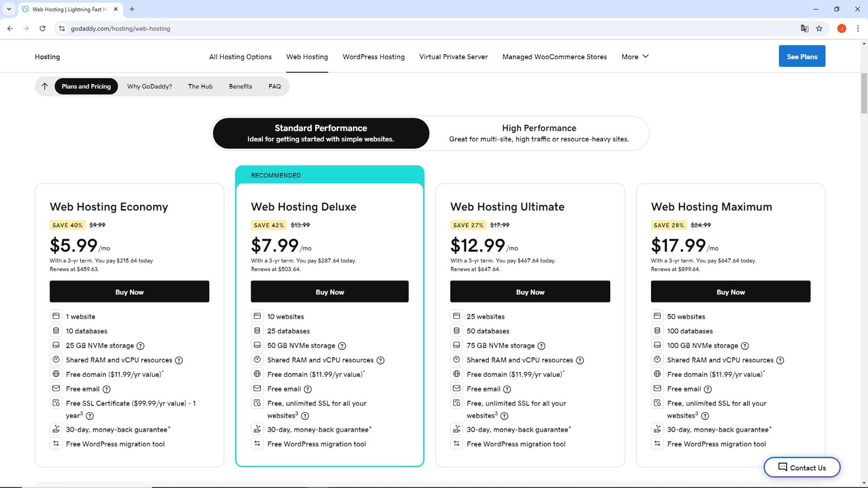
Task: Click help icon next to Maximum NVMe storage
Action: pyautogui.click(x=745, y=346)
